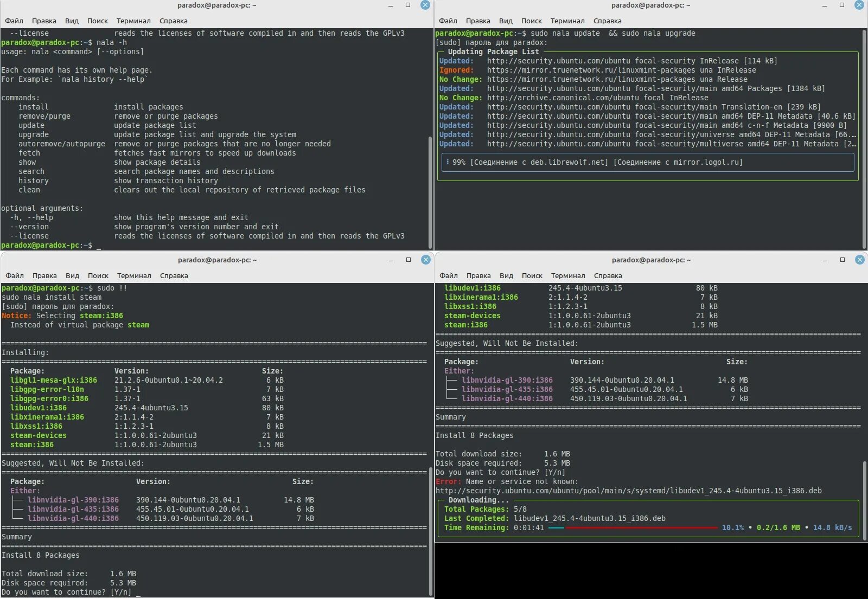The width and height of the screenshot is (868, 599).
Task: Click the orange 'Notice:' label
Action: point(17,315)
